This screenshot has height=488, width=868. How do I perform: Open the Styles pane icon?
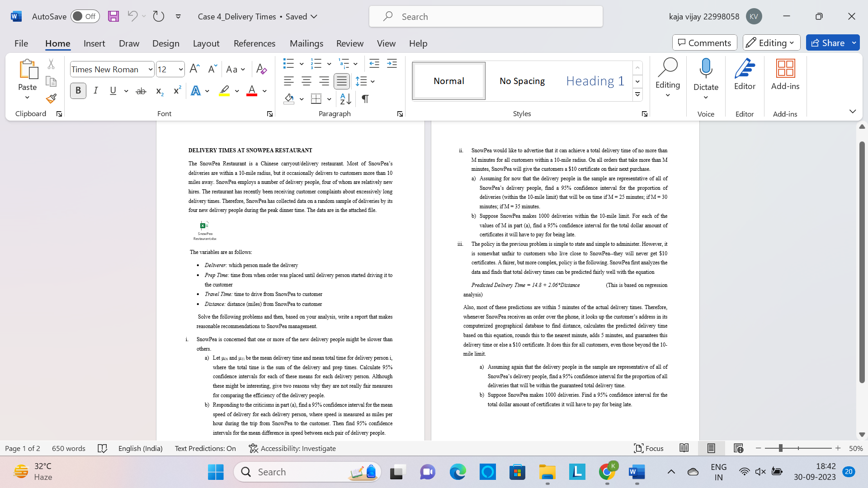[643, 113]
